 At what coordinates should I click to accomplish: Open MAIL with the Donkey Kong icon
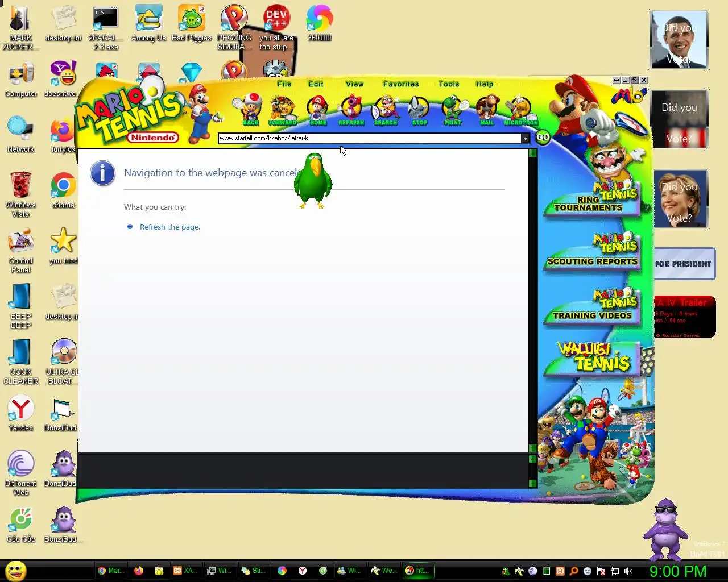pos(487,110)
